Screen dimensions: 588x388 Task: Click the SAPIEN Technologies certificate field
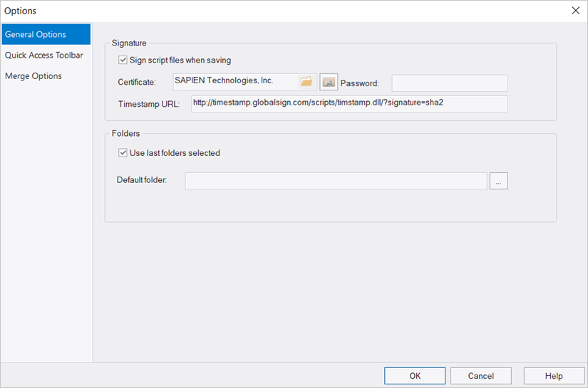tap(235, 82)
